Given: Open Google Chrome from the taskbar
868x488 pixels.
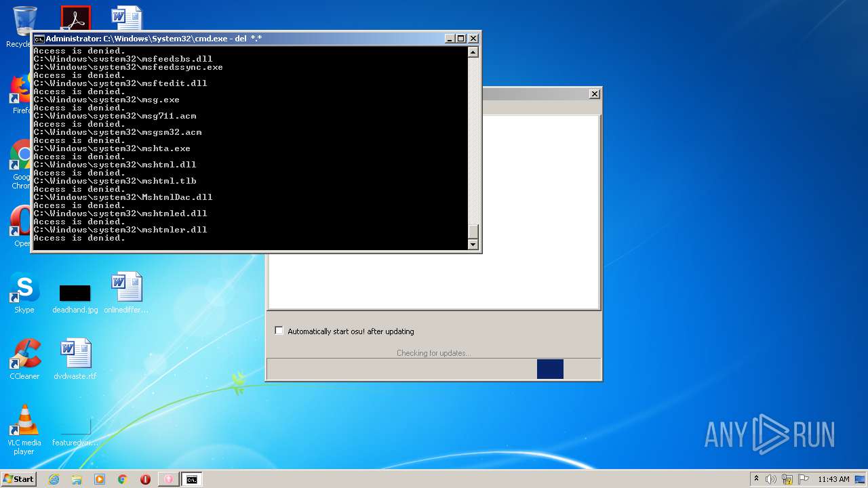Looking at the screenshot, I should pos(123,479).
